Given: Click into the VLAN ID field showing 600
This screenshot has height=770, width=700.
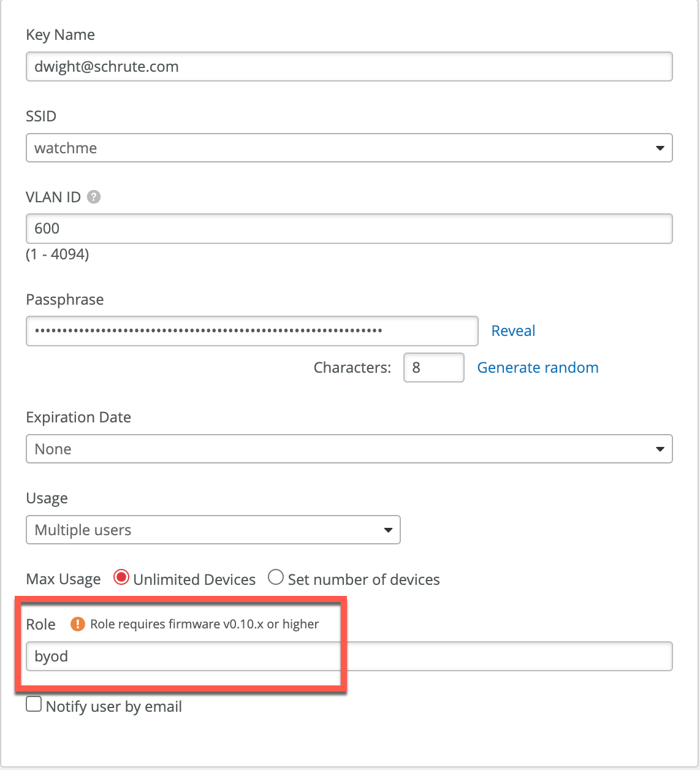Looking at the screenshot, I should (x=349, y=229).
